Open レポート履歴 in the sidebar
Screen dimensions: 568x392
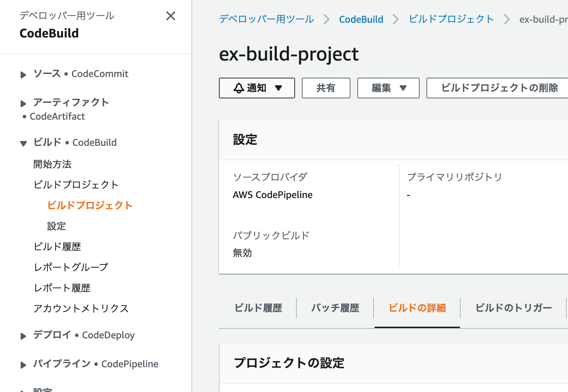pos(62,288)
